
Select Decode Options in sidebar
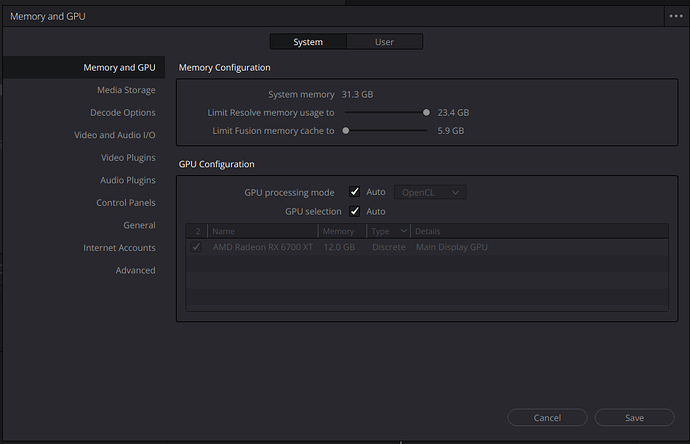(x=122, y=113)
